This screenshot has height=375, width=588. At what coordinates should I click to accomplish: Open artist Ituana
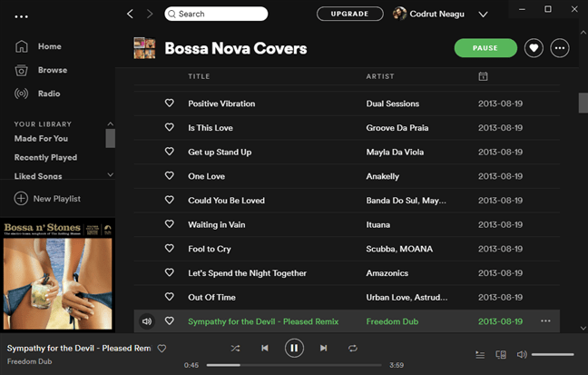click(x=378, y=225)
